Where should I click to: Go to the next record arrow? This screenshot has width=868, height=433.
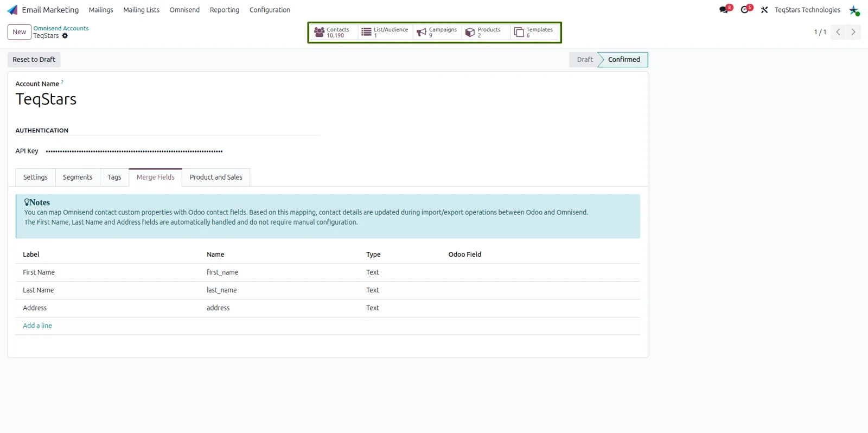coord(853,32)
